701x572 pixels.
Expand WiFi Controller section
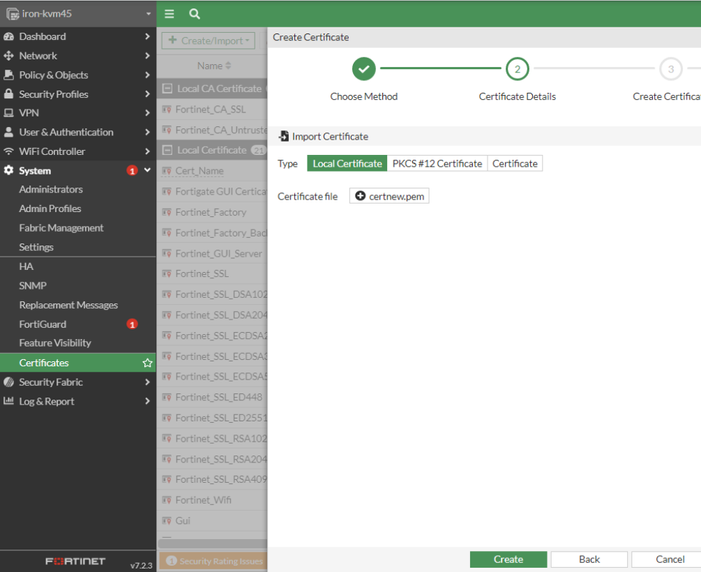[x=78, y=152]
